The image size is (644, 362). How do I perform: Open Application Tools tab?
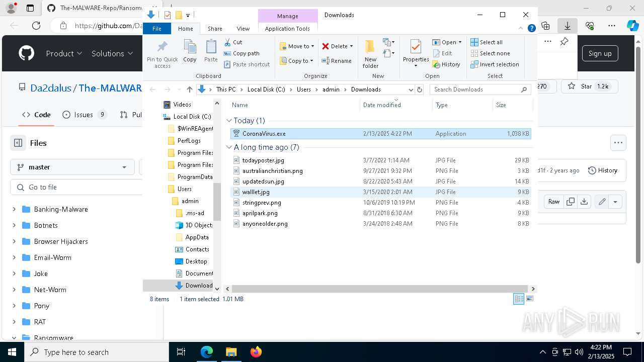287,29
